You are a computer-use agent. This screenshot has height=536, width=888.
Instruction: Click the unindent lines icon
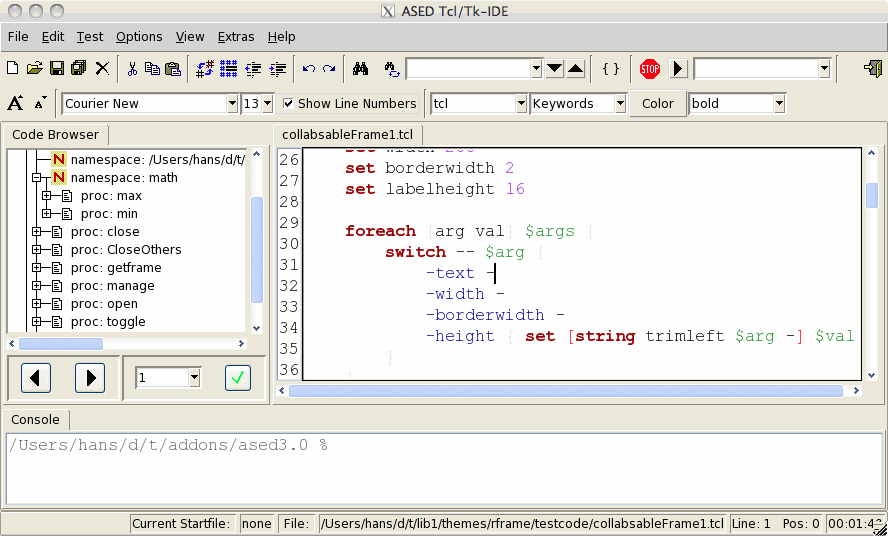coord(253,69)
